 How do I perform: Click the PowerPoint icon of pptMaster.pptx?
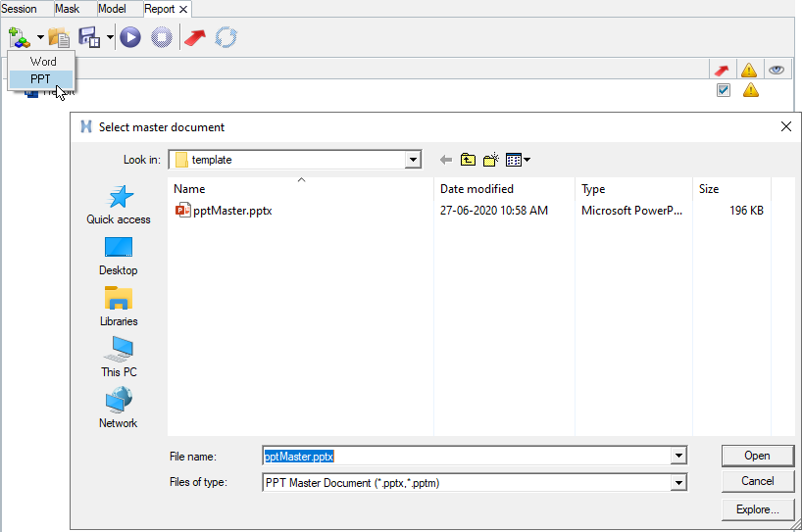click(x=182, y=210)
